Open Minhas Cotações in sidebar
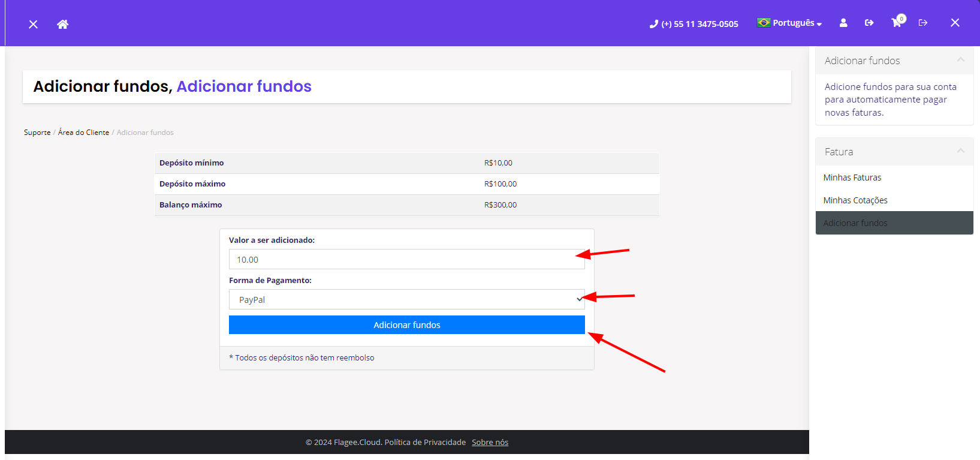Image resolution: width=980 pixels, height=460 pixels. point(855,200)
